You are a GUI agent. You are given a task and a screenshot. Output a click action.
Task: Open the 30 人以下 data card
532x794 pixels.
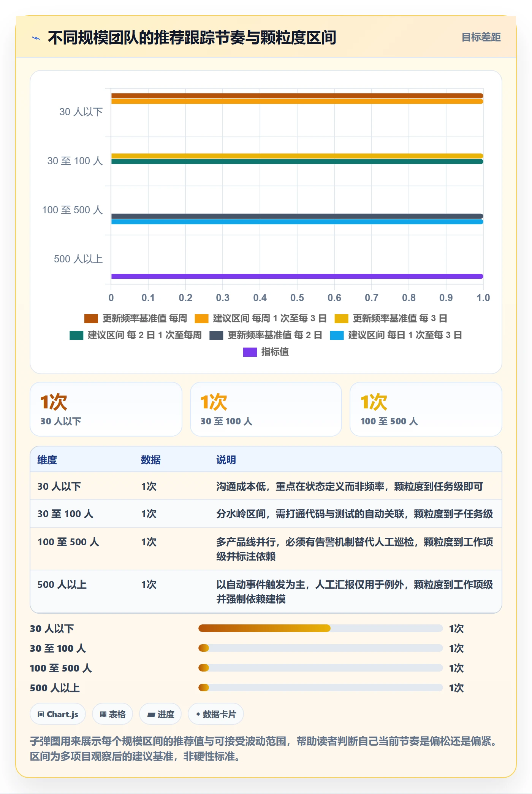106,409
